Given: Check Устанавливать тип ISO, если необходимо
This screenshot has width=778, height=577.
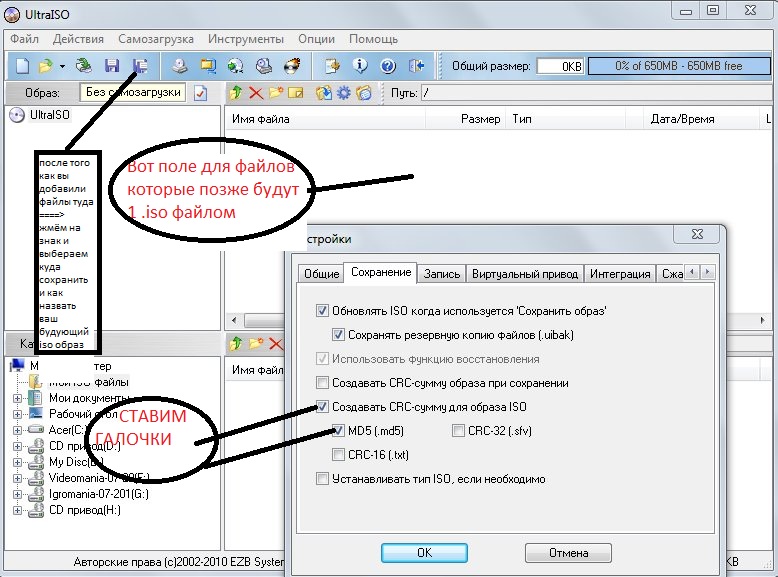Looking at the screenshot, I should click(322, 479).
